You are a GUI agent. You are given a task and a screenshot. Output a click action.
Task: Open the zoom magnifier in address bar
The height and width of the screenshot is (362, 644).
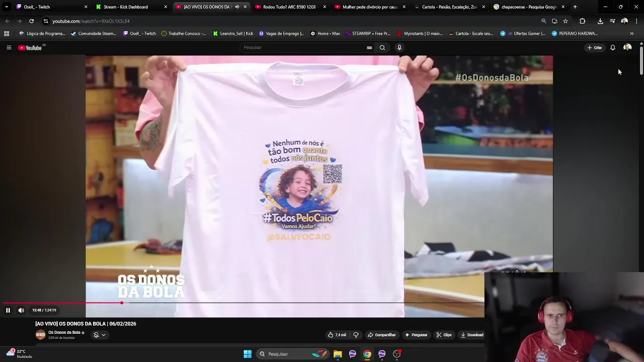(543, 21)
